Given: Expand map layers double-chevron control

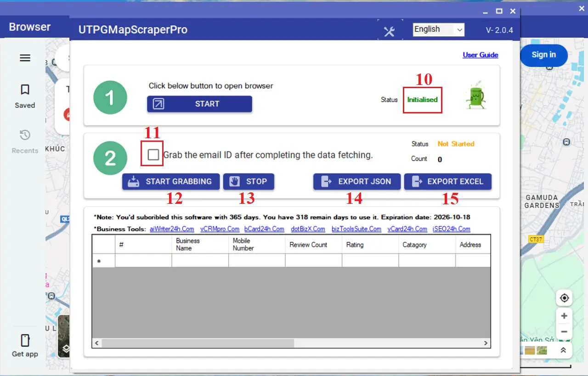Looking at the screenshot, I should (x=563, y=350).
